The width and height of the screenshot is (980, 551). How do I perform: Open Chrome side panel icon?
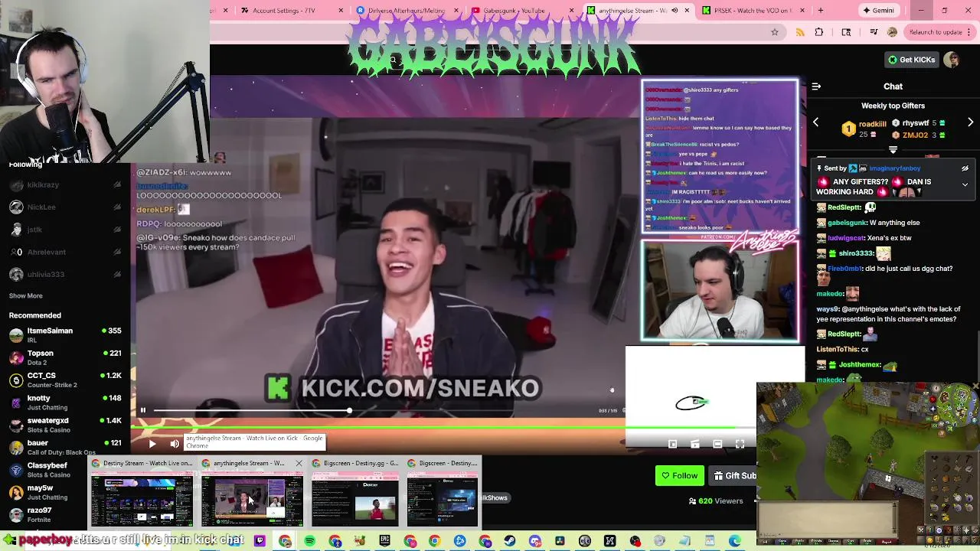[x=846, y=32]
